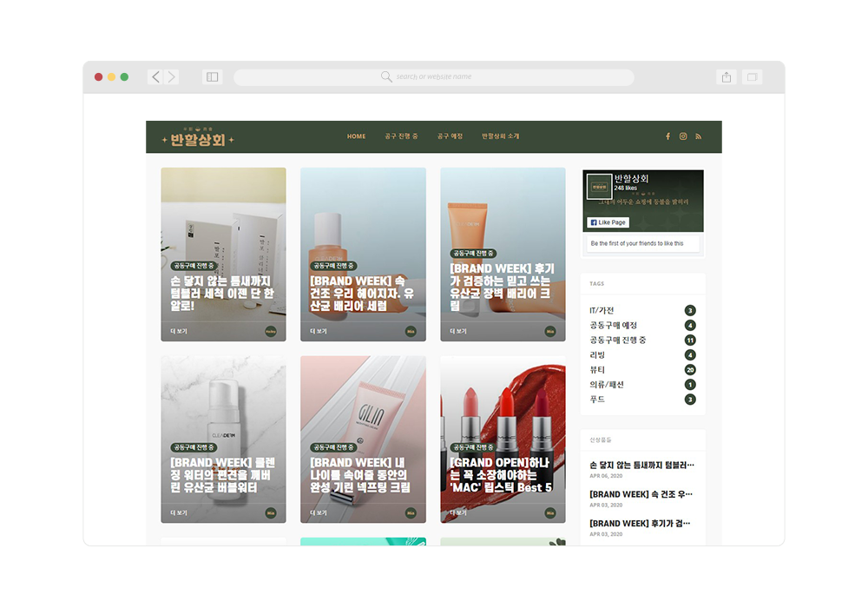The image size is (868, 608).
Task: Click 더 보기 on bubble water card
Action: (x=179, y=512)
